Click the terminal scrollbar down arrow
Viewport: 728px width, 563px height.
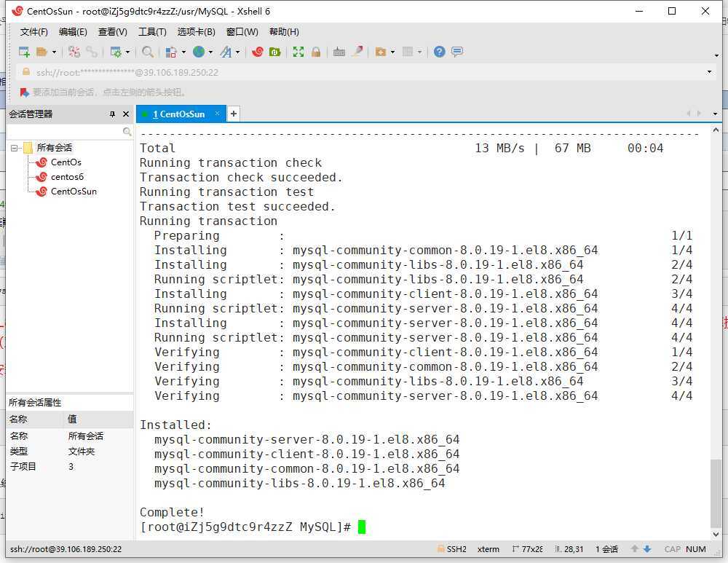[x=716, y=535]
